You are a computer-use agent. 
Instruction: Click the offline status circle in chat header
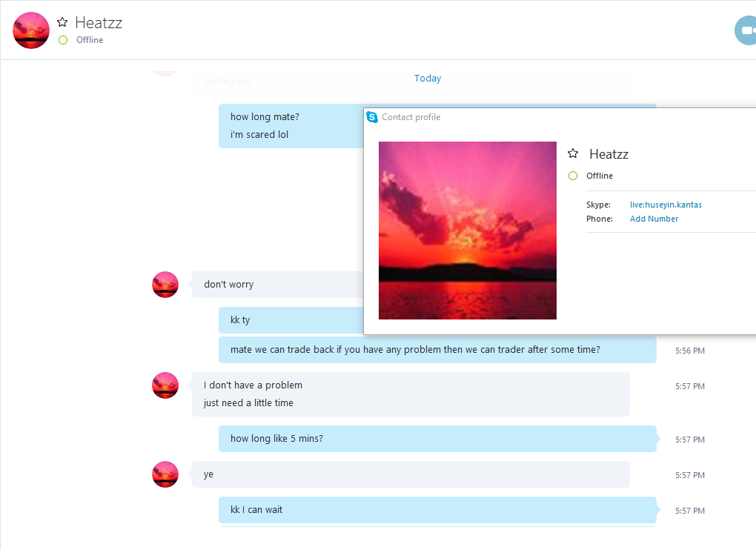(x=63, y=40)
